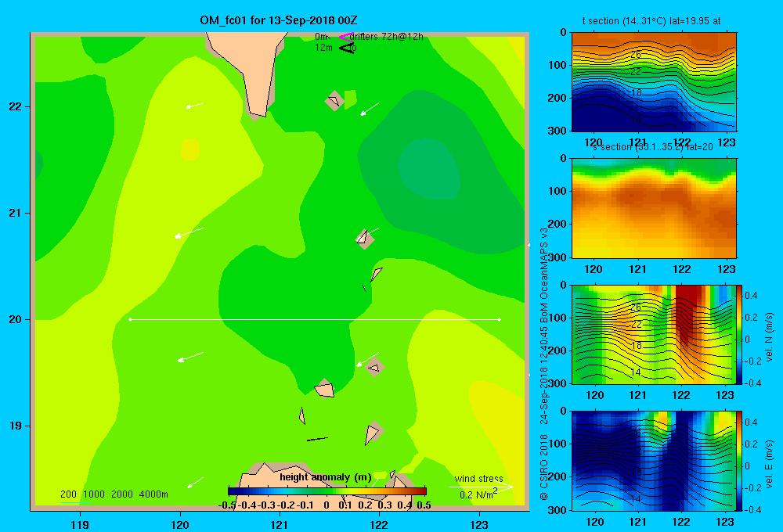This screenshot has width=783, height=532.
Task: Click the '1000' depth contour label
Action: (94, 494)
